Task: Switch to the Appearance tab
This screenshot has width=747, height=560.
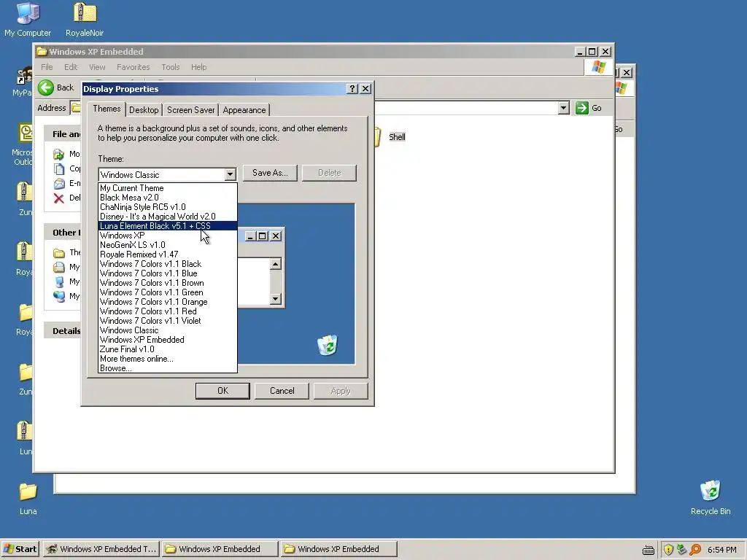Action: point(244,110)
